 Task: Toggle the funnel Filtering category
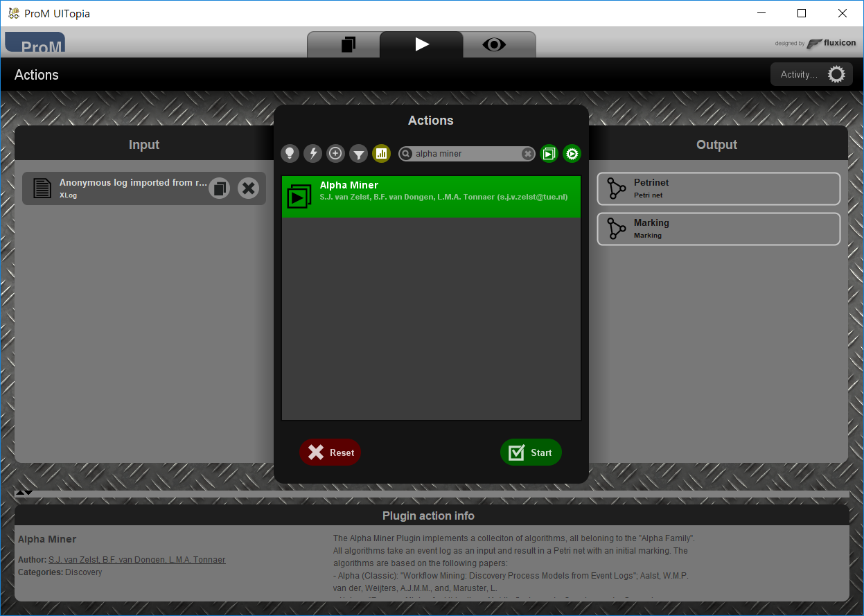(358, 153)
